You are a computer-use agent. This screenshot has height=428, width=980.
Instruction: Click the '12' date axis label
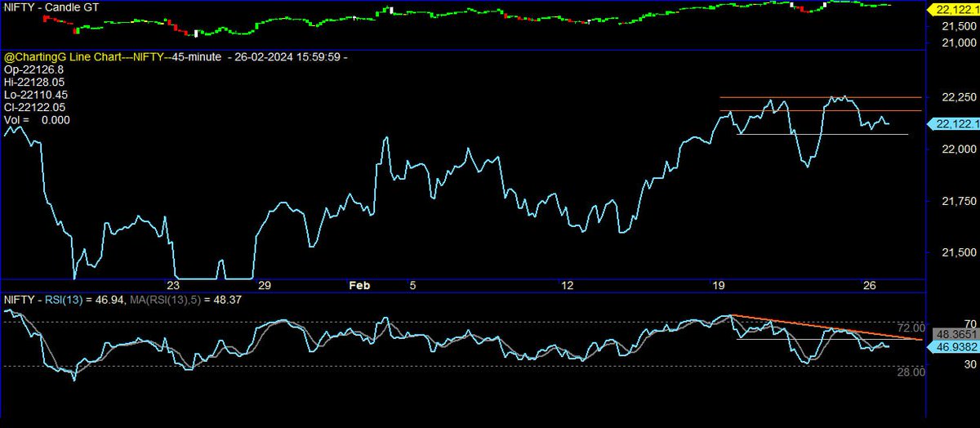pyautogui.click(x=568, y=285)
